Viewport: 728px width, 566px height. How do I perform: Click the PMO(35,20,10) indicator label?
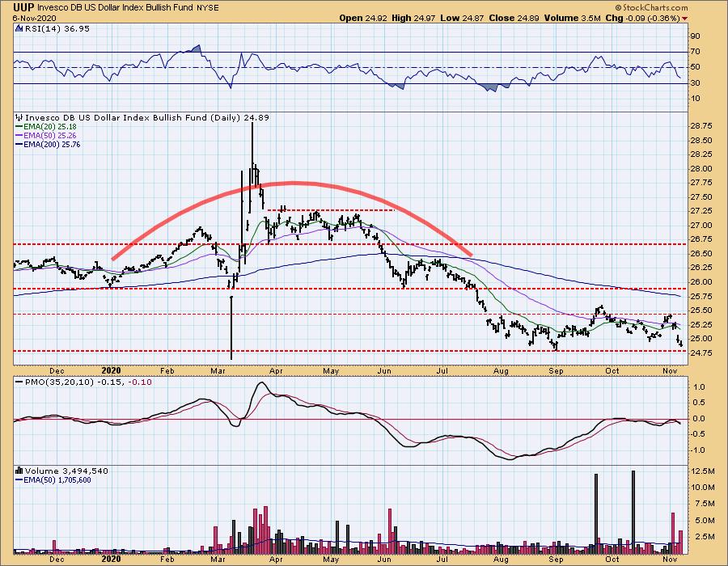point(59,382)
